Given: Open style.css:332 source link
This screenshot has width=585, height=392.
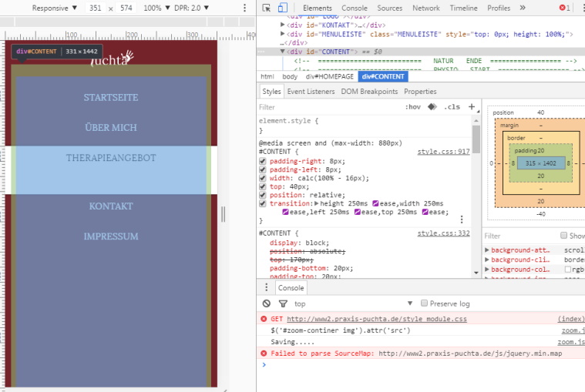Looking at the screenshot, I should (x=443, y=233).
